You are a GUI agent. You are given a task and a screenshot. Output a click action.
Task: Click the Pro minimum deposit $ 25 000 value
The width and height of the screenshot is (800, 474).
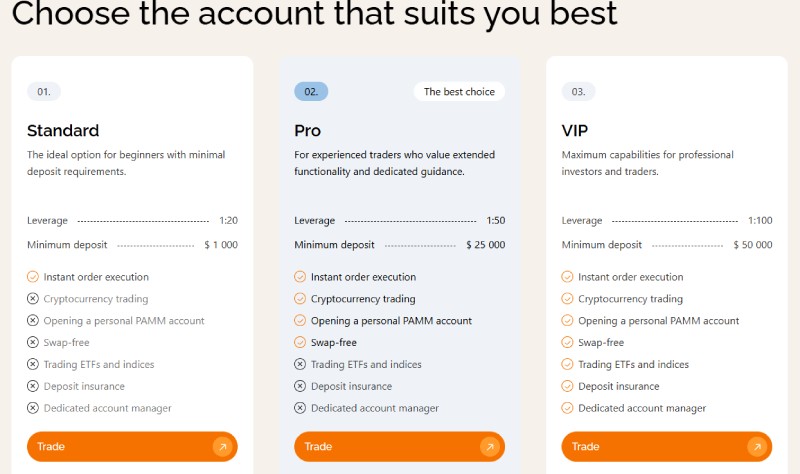[485, 245]
